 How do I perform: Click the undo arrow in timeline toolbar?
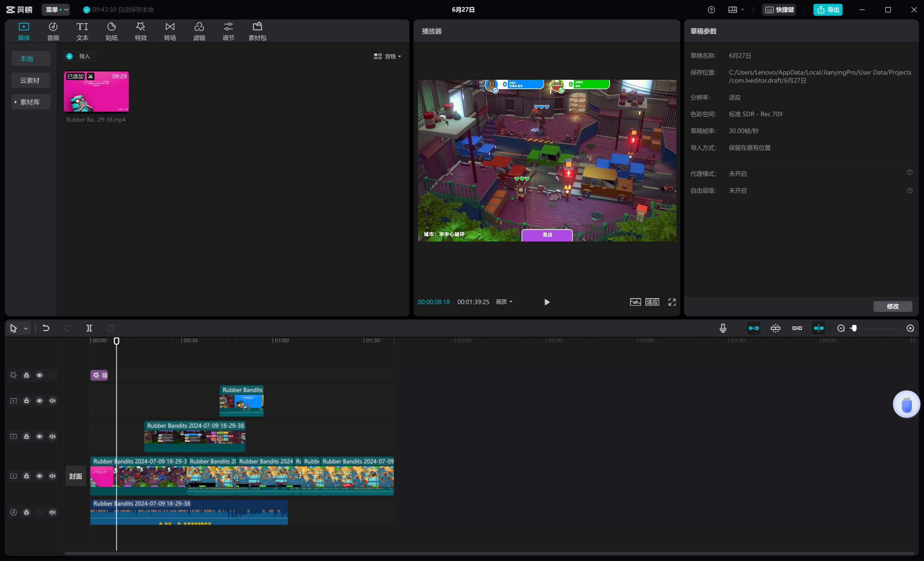click(46, 328)
